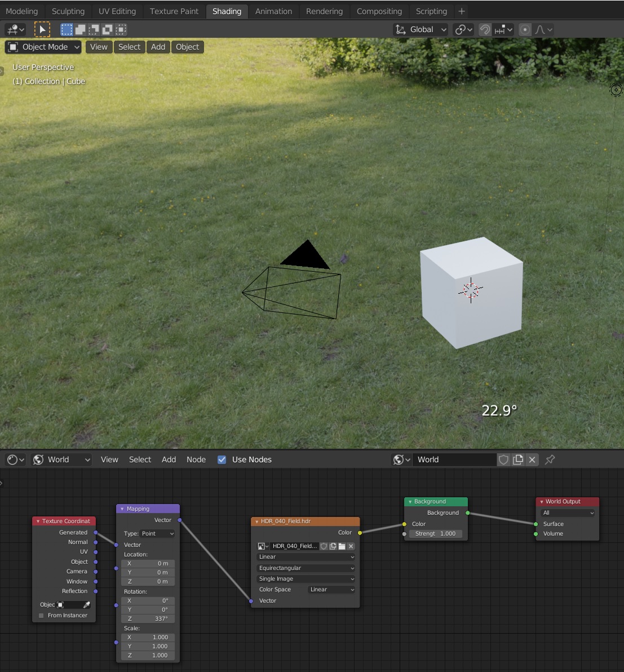Image resolution: width=624 pixels, height=672 pixels.
Task: Open the Object Mode dropdown
Action: tap(43, 47)
